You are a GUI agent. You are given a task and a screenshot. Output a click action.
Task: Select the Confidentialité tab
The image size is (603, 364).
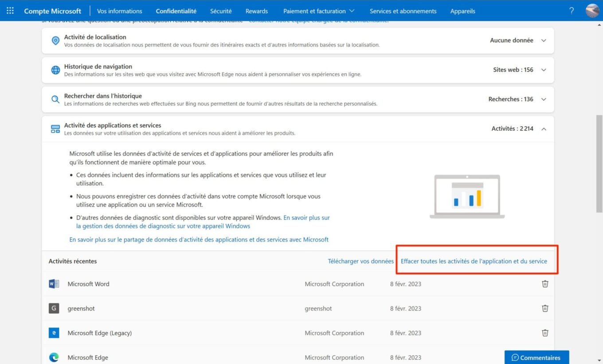[176, 11]
